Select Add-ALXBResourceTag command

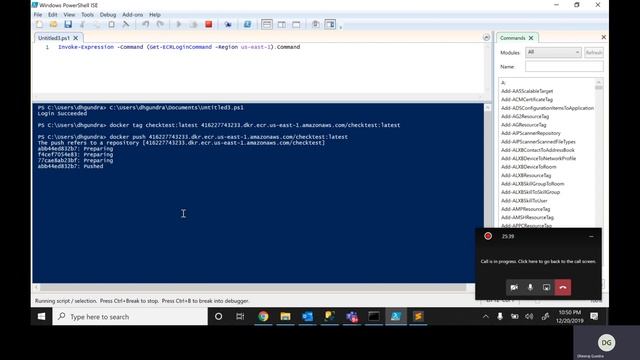526,176
